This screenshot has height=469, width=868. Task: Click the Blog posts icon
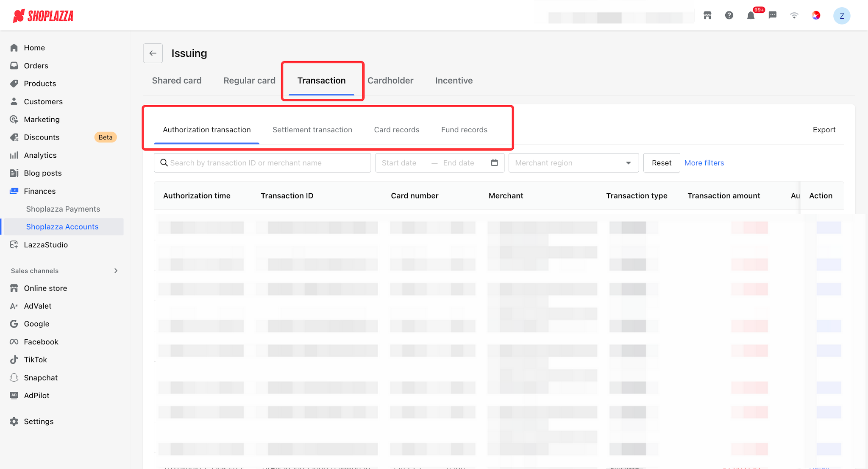(14, 173)
